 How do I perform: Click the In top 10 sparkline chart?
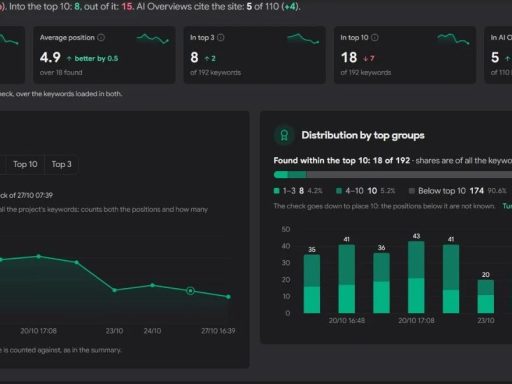pyautogui.click(x=453, y=39)
